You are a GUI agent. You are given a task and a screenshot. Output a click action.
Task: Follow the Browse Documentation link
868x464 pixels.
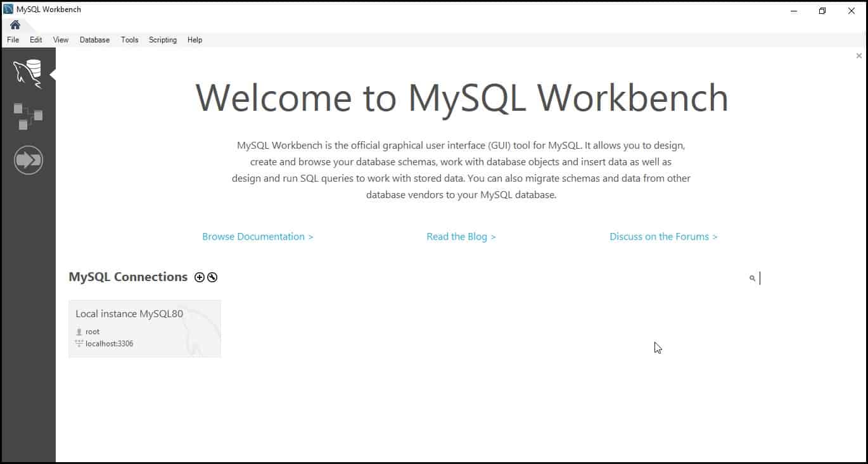click(x=257, y=237)
